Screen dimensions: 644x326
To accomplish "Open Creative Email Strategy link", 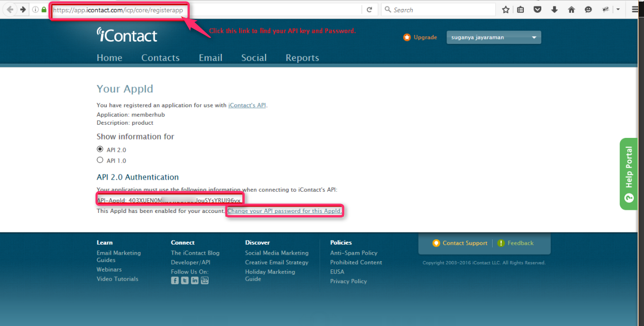I will (277, 263).
